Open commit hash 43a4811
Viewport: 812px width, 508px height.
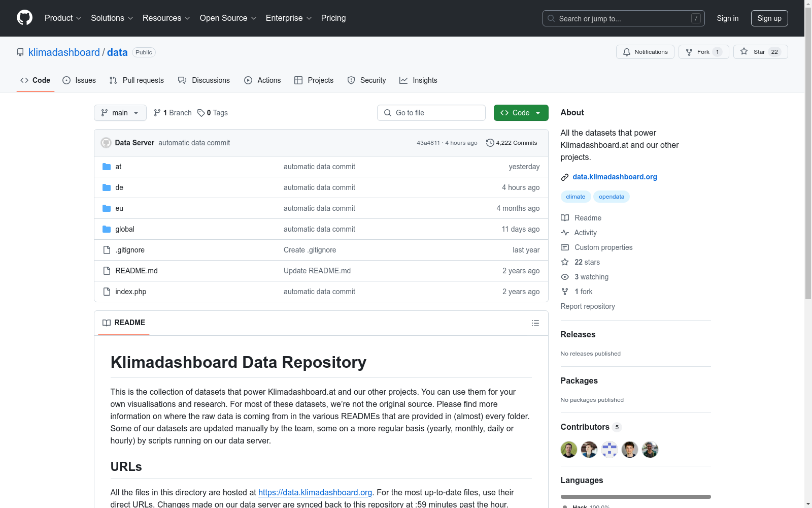428,143
